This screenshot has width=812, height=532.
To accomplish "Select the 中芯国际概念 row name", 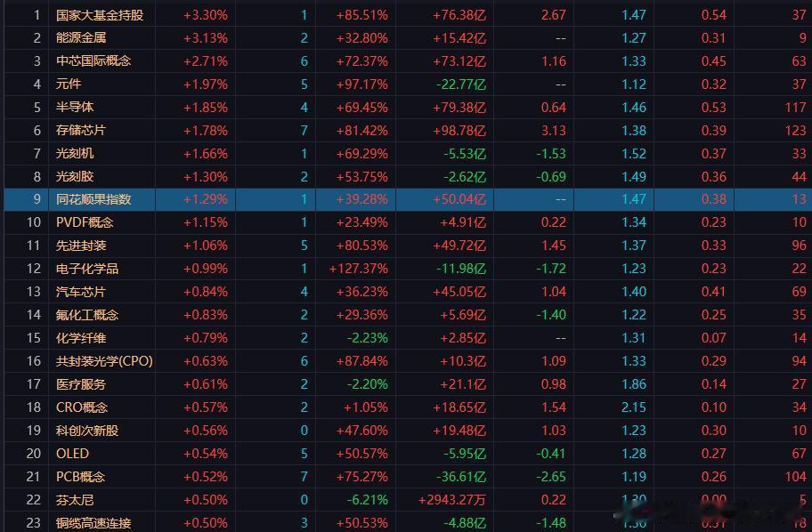I will pos(93,61).
